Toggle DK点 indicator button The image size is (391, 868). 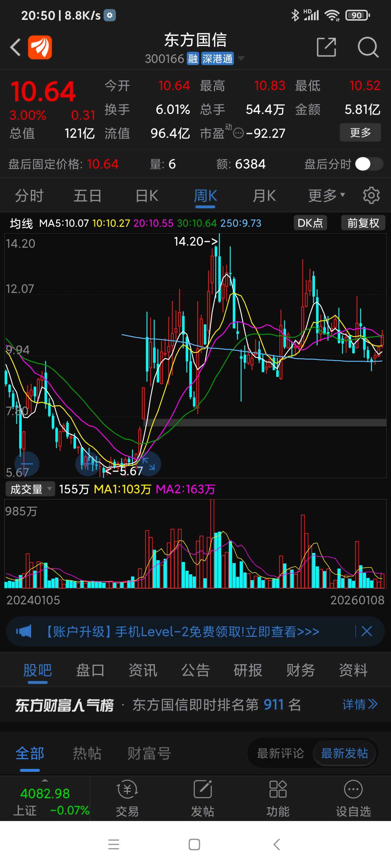(x=310, y=223)
